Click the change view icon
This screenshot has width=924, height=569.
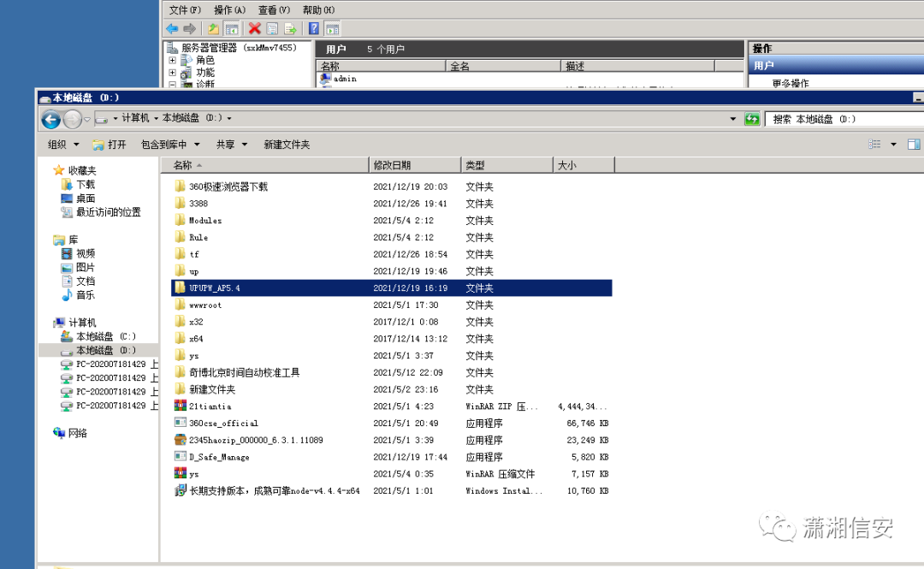[x=874, y=145]
